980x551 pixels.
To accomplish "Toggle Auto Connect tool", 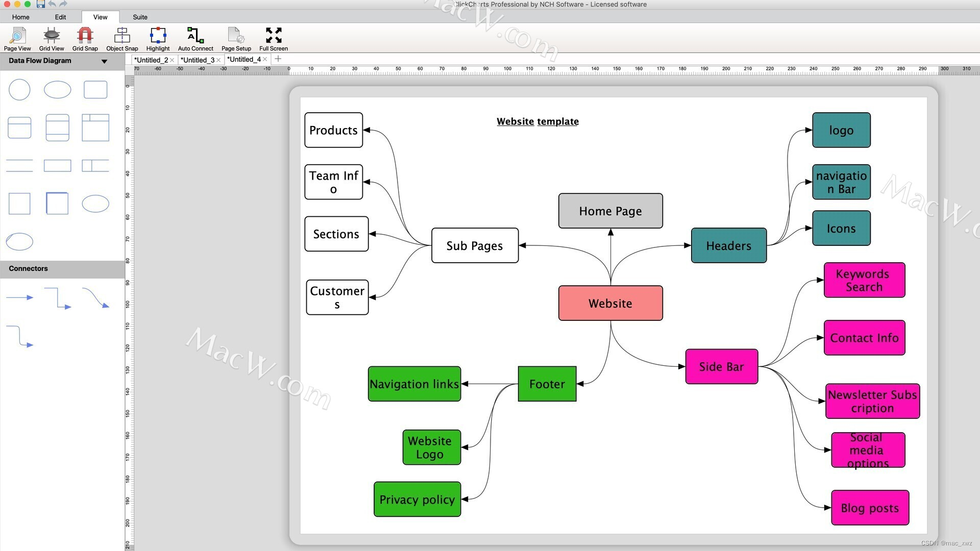I will 195,39.
